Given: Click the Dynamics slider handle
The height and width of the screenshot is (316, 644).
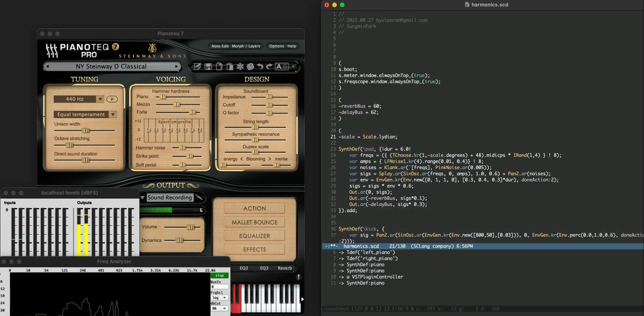Looking at the screenshot, I should click(x=179, y=240).
